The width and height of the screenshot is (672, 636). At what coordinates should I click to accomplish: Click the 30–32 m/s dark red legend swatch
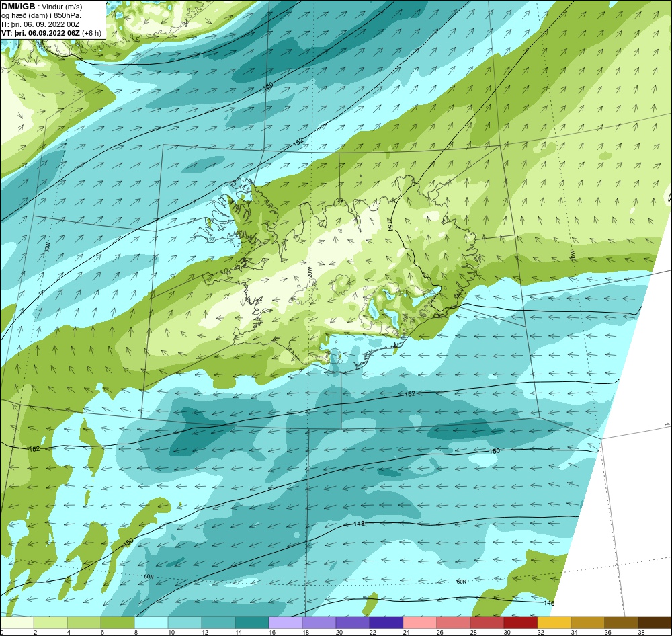tap(520, 623)
